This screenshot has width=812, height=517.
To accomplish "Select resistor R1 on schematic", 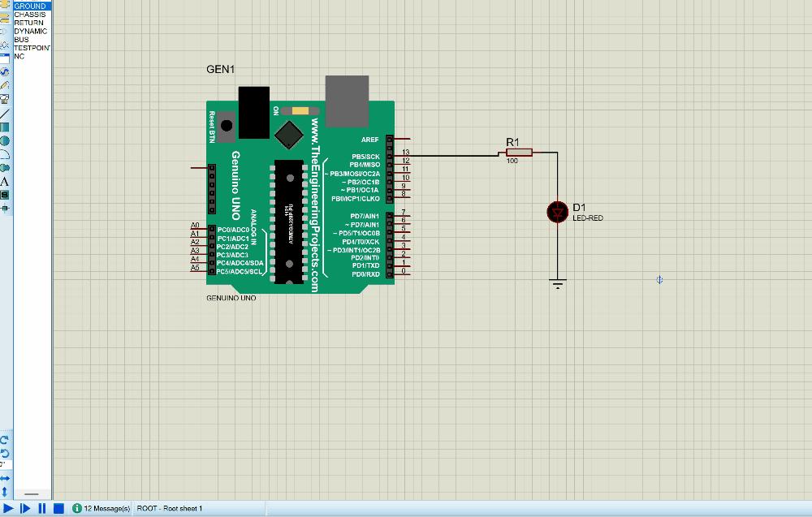I will tap(519, 152).
